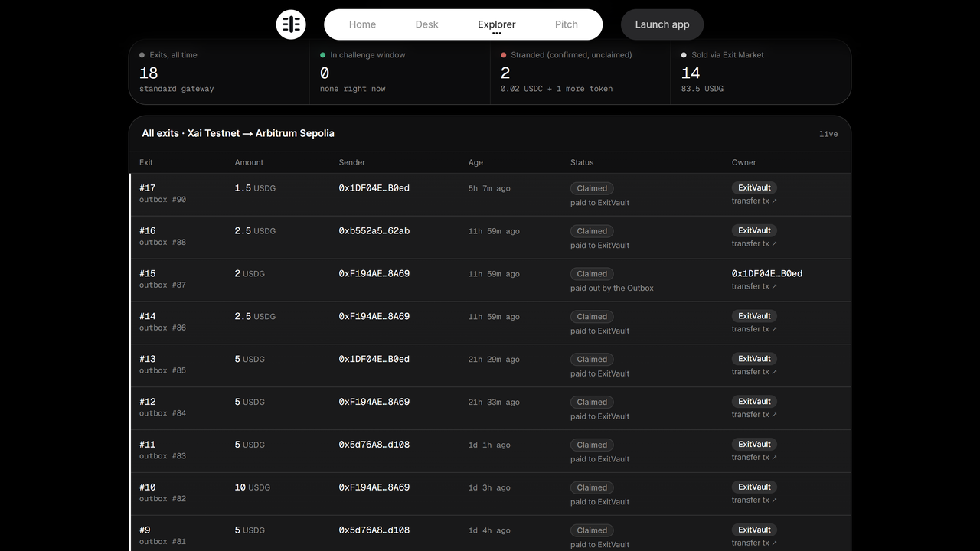
Task: Select the Explorer tab
Action: [497, 24]
